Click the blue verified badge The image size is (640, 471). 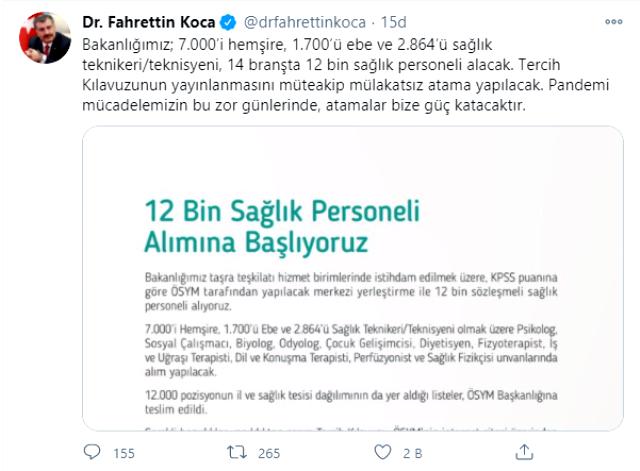click(228, 22)
